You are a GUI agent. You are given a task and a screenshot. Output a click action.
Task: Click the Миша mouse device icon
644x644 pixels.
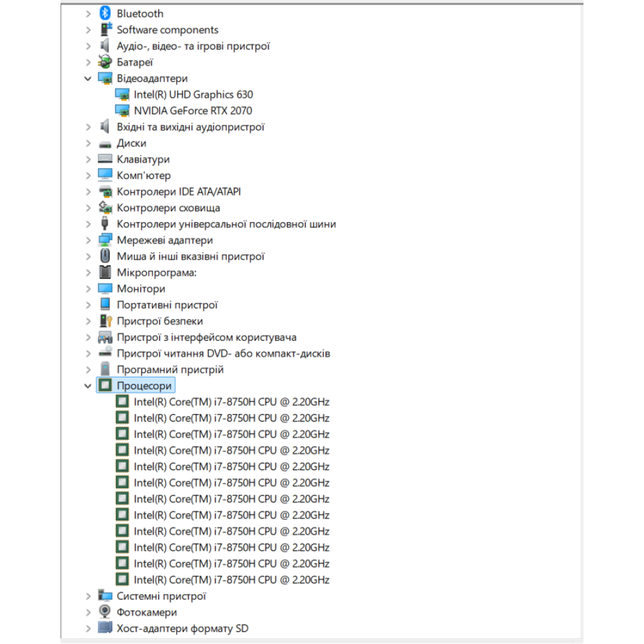105,256
